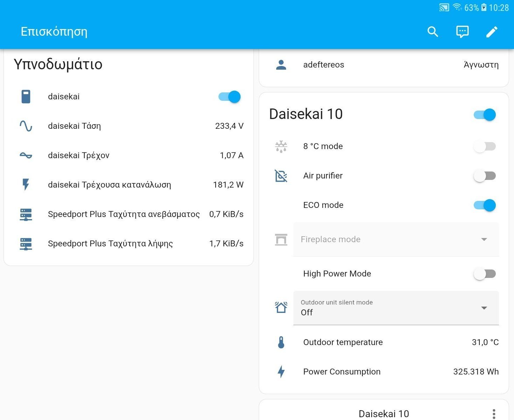
Task: Click the High Power Mode label
Action: 337,274
